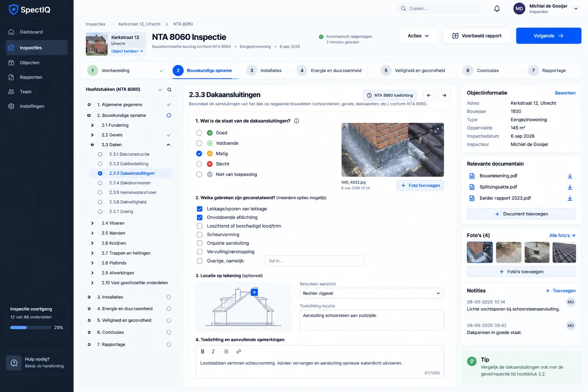588x392 pixels.
Task: Uncheck Lekkage/sporen van lekkage
Action: (x=199, y=209)
